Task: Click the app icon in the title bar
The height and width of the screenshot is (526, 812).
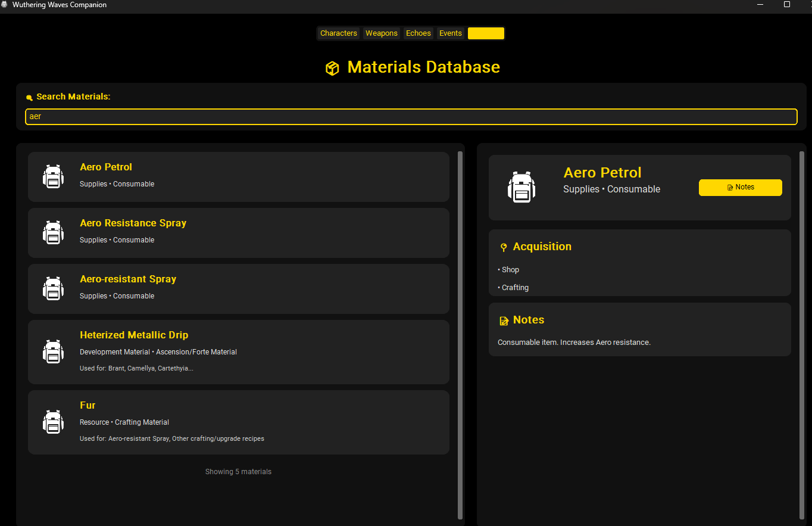Action: coord(5,5)
